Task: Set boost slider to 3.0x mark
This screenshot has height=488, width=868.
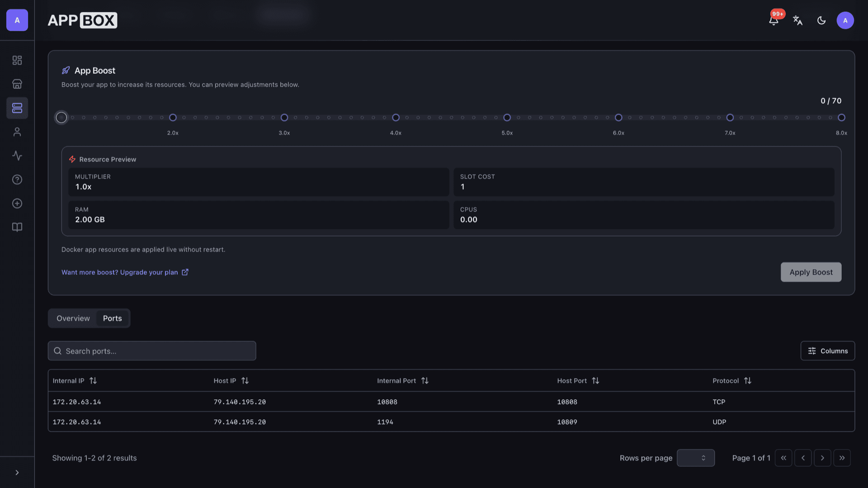Action: coord(284,118)
